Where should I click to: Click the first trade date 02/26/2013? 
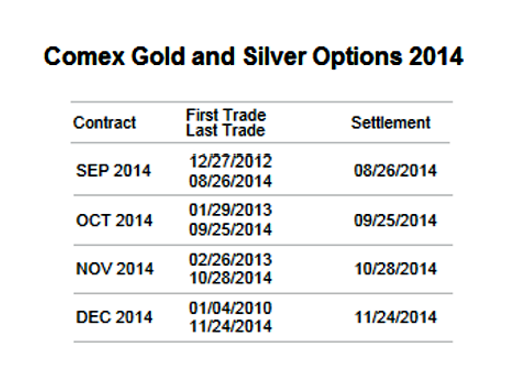point(231,260)
